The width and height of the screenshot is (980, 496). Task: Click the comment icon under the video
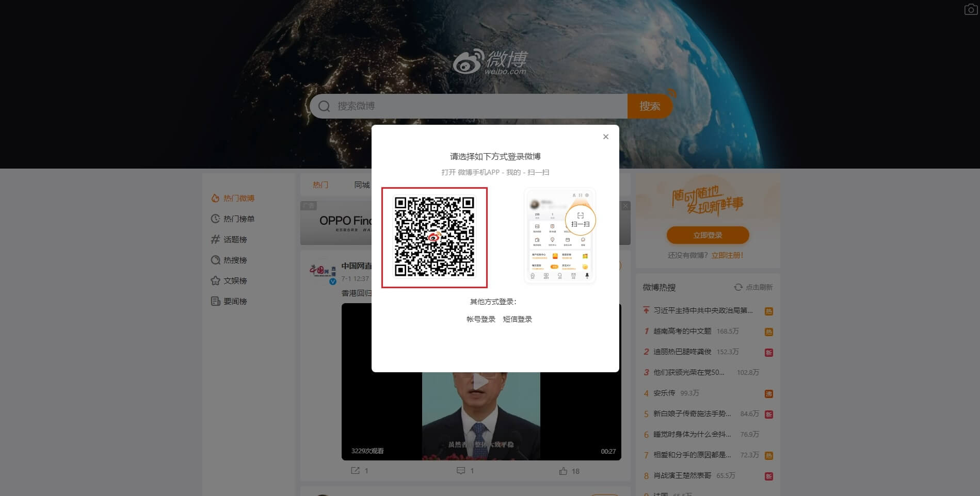[461, 471]
